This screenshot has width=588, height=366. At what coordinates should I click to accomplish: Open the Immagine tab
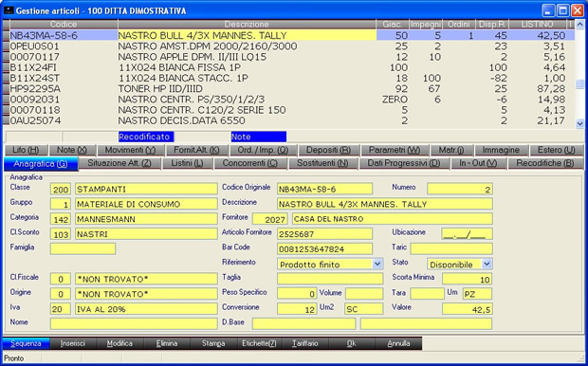pos(501,150)
